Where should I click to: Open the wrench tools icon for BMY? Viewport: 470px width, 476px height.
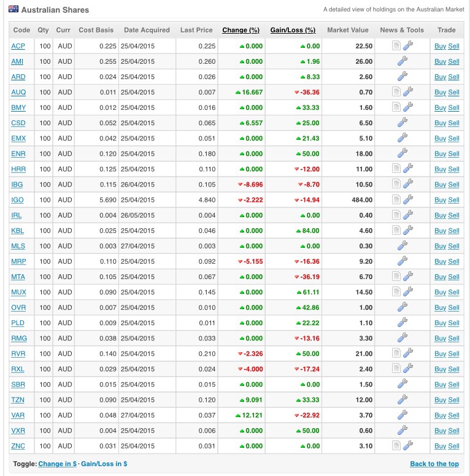click(408, 107)
